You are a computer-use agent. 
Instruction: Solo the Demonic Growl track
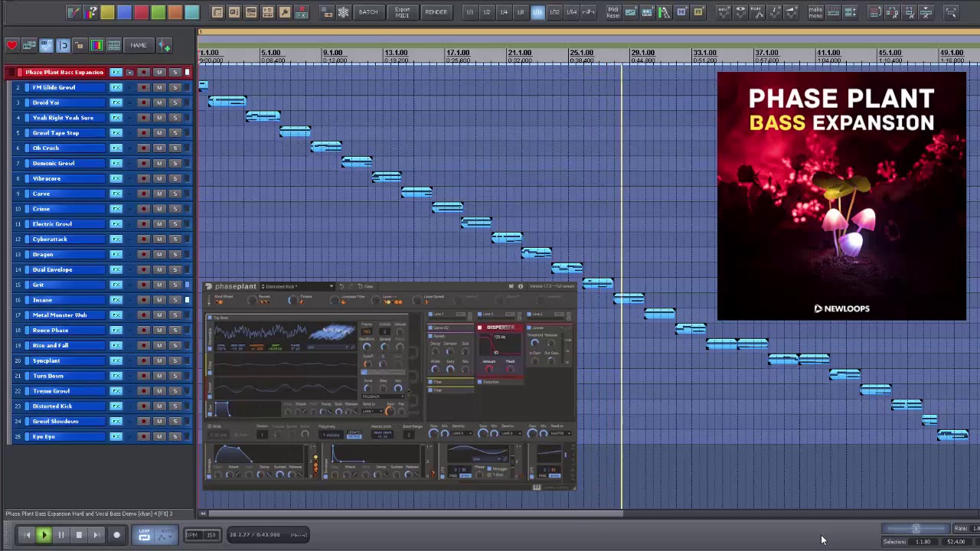(175, 163)
